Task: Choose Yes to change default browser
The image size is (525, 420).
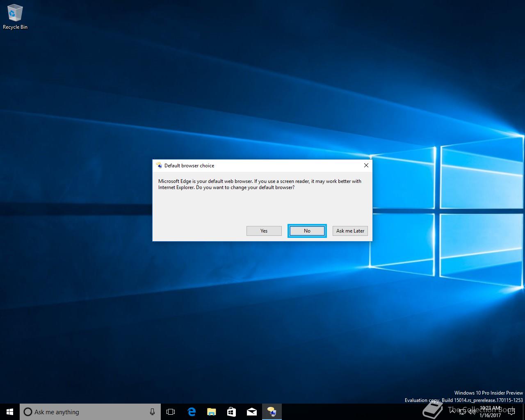Action: [264, 231]
